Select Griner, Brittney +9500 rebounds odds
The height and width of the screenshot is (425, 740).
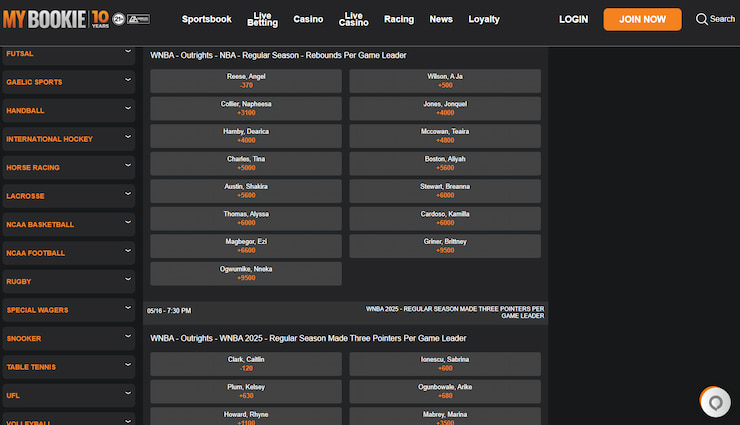click(445, 246)
